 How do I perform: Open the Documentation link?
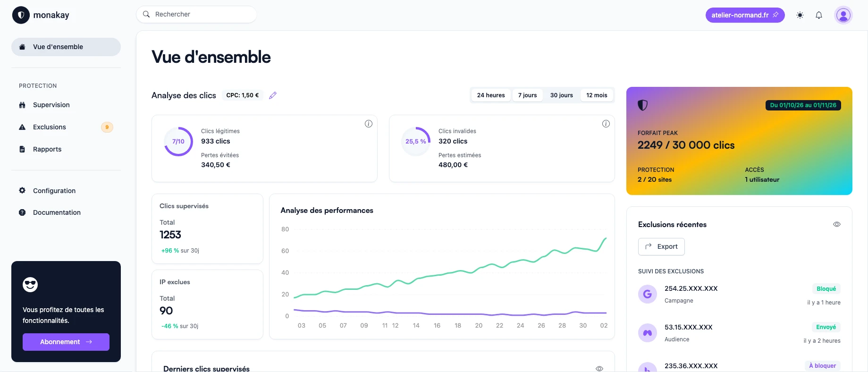(66, 212)
